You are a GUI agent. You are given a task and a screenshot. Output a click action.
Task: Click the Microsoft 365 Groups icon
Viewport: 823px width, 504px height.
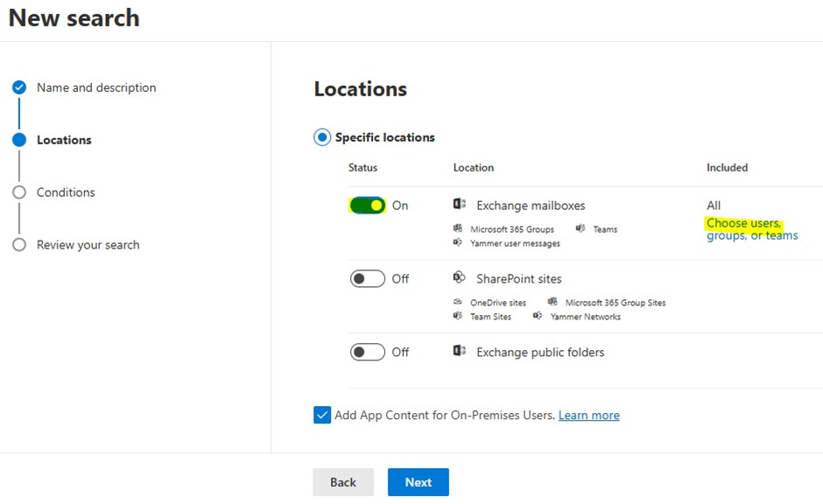[x=457, y=229]
